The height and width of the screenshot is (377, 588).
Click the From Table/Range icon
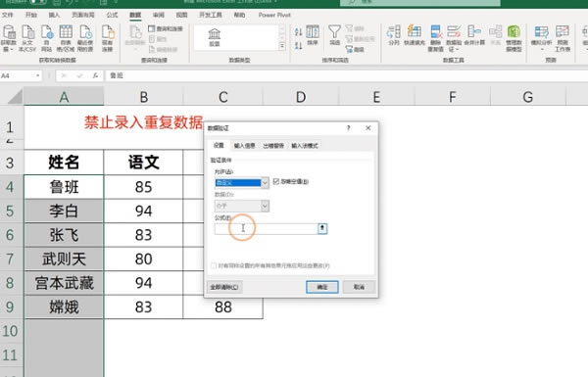coord(66,38)
